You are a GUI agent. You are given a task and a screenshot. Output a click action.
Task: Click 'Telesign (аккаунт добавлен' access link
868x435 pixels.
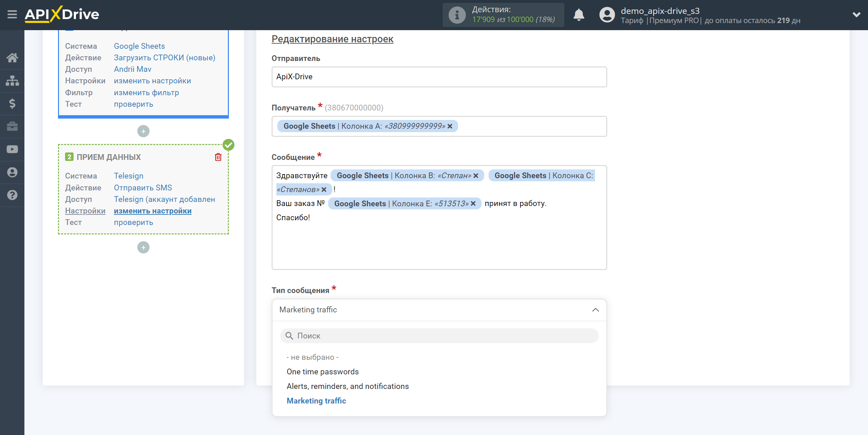[164, 199]
